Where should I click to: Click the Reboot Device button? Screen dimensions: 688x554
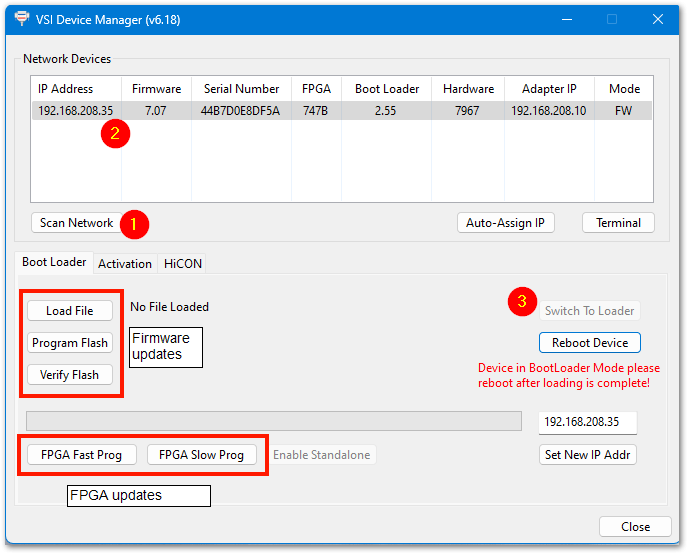[590, 343]
